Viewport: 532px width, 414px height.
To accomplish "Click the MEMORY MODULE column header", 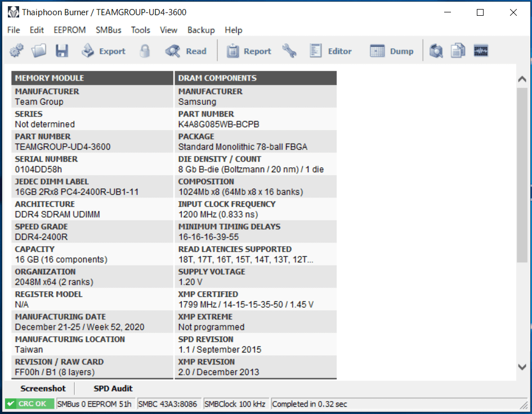I will pyautogui.click(x=92, y=78).
